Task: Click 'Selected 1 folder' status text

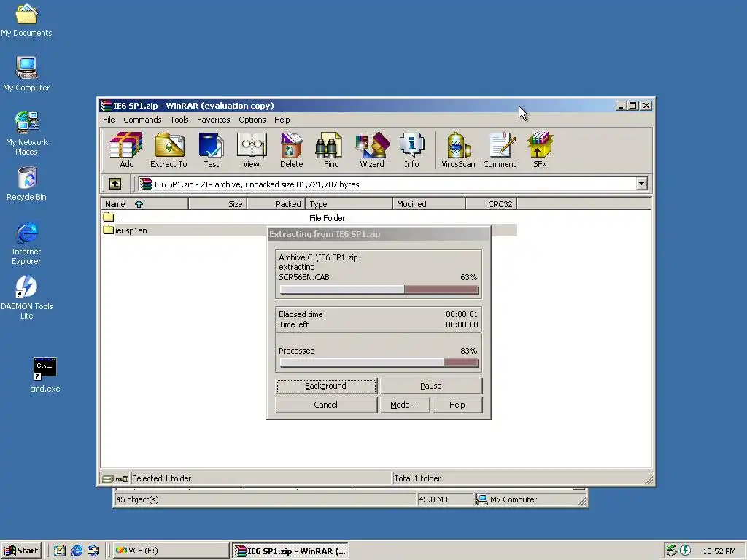Action: tap(161, 478)
